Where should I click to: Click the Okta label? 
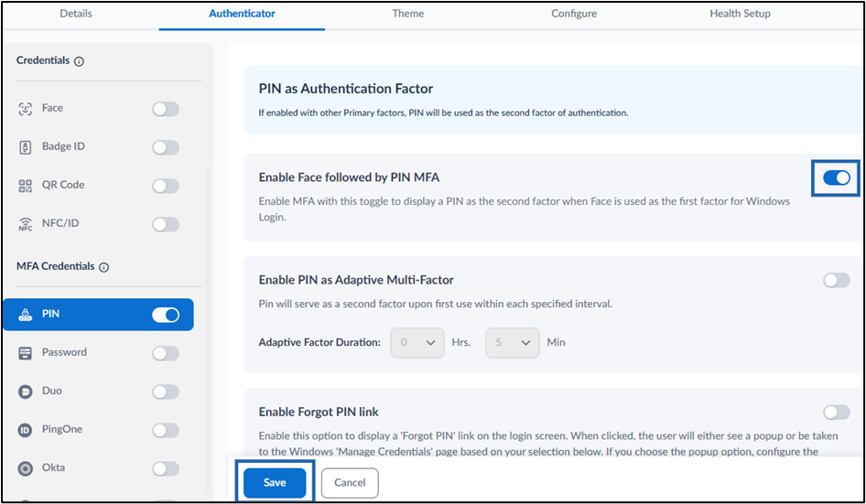coord(54,467)
